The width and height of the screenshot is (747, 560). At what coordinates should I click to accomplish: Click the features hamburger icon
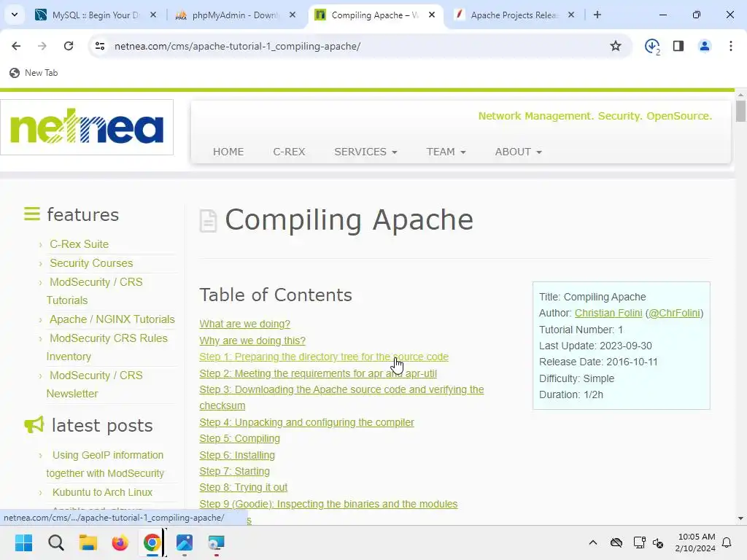(32, 214)
